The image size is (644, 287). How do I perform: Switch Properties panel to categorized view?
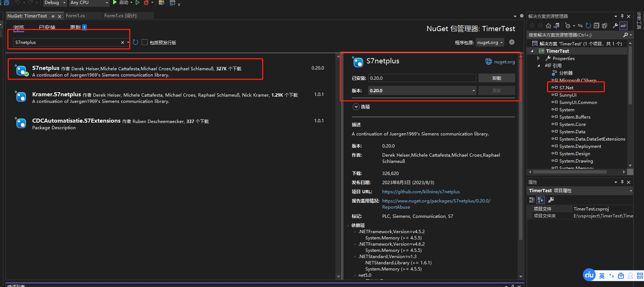tap(532, 200)
